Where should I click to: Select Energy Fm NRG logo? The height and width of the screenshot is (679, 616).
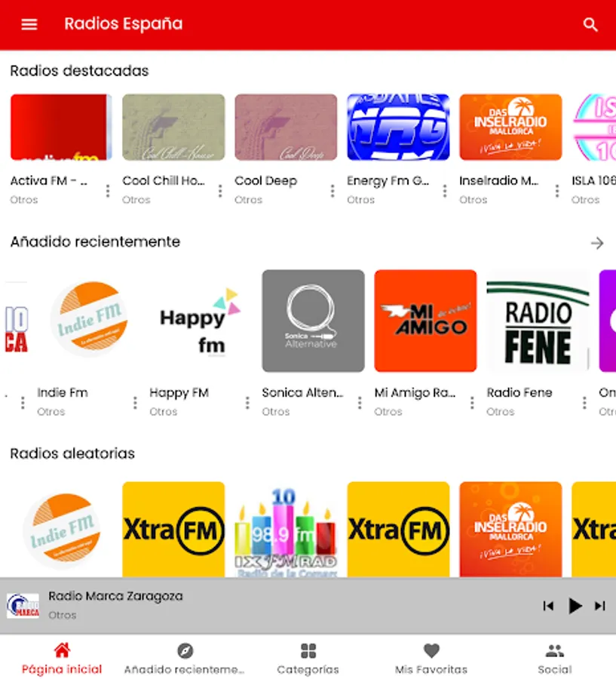(398, 127)
